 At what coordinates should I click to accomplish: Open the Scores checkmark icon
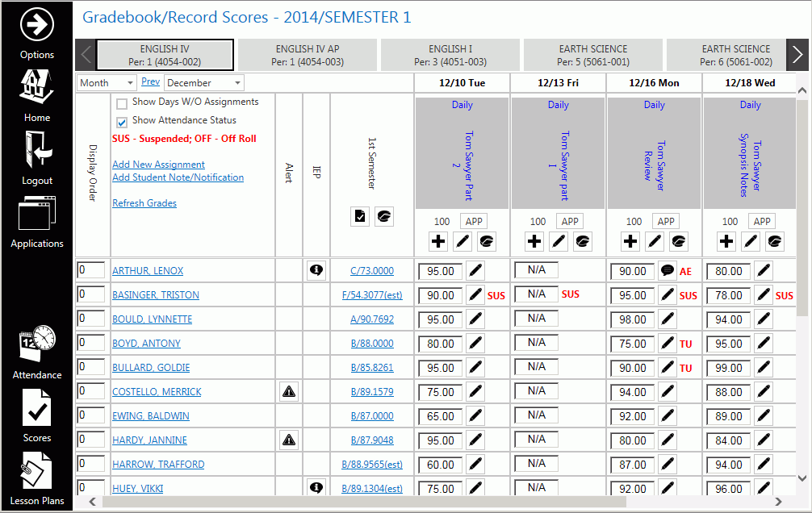pos(37,408)
